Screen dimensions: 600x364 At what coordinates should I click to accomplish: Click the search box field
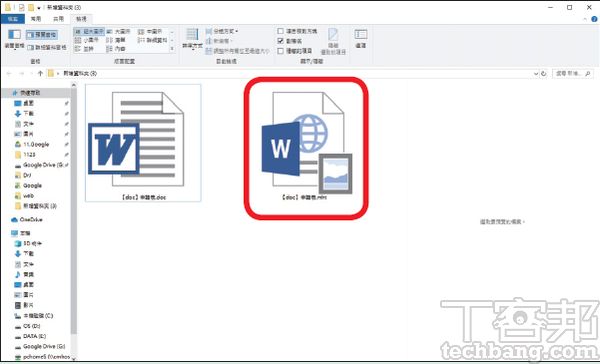(x=572, y=73)
